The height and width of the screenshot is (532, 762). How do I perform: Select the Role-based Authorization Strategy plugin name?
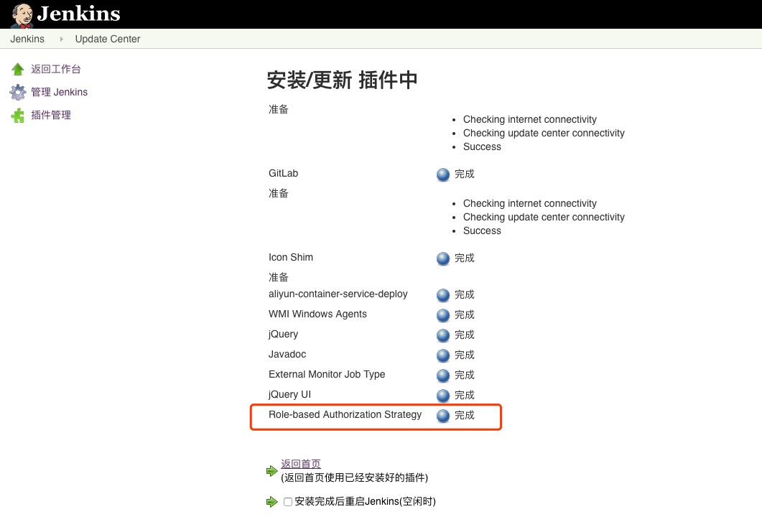point(345,414)
